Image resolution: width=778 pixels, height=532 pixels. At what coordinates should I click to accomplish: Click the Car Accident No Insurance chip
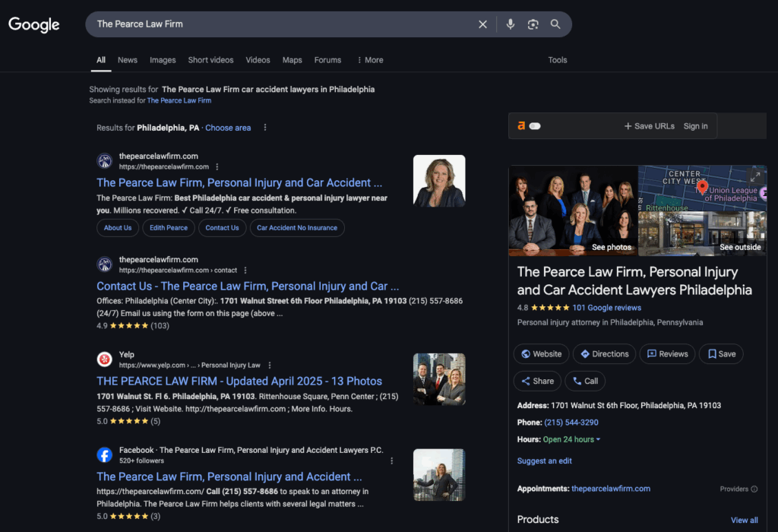(x=297, y=228)
